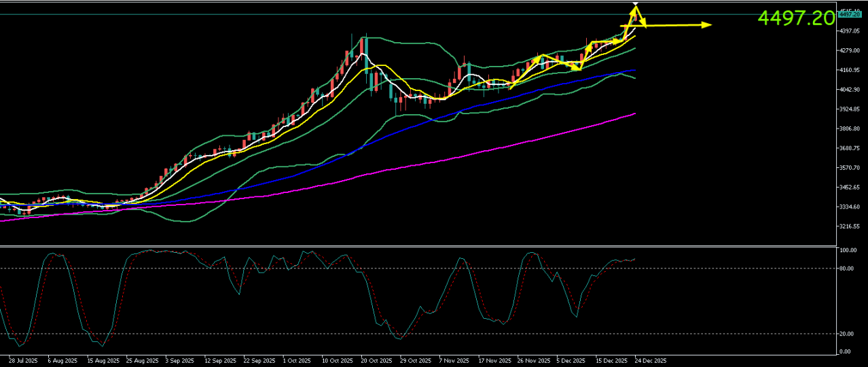The image size is (868, 367).
Task: Click the 4397.05 price axis label
Action: click(x=848, y=31)
